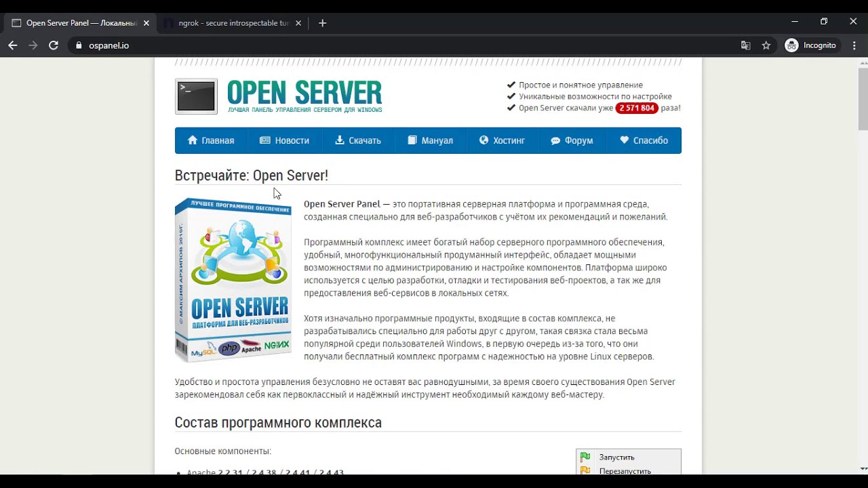This screenshot has width=868, height=488.
Task: Open the Скачать download page
Action: pyautogui.click(x=358, y=140)
